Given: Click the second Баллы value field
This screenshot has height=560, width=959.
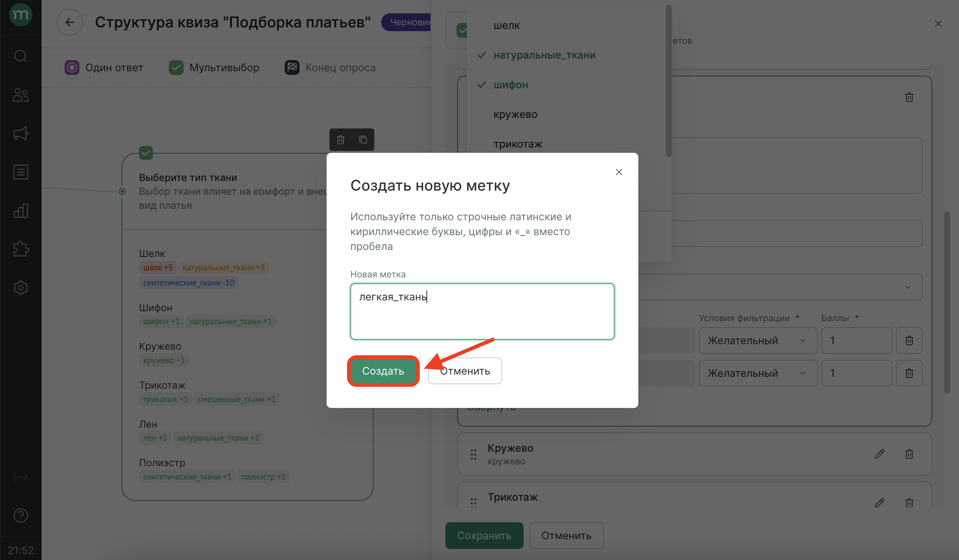Looking at the screenshot, I should [x=856, y=373].
